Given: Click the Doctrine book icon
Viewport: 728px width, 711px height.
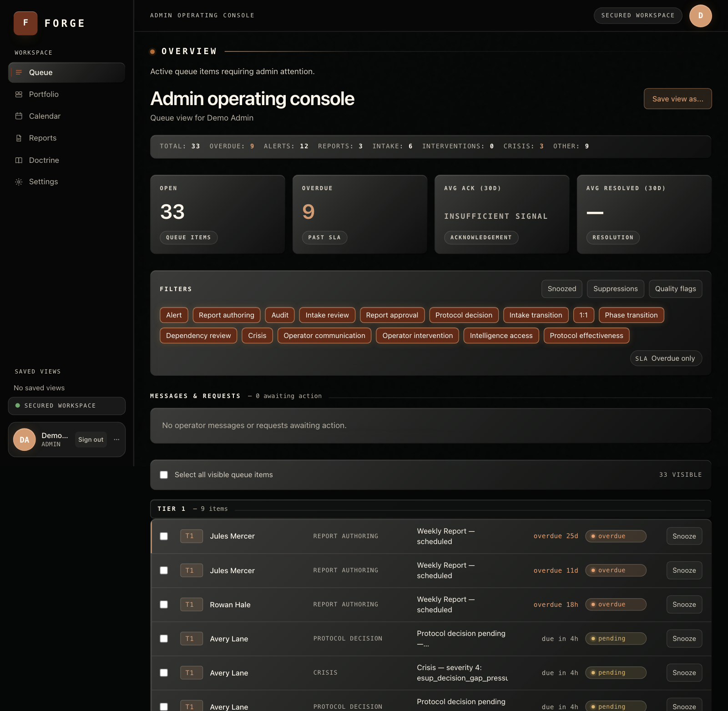Looking at the screenshot, I should 19,160.
